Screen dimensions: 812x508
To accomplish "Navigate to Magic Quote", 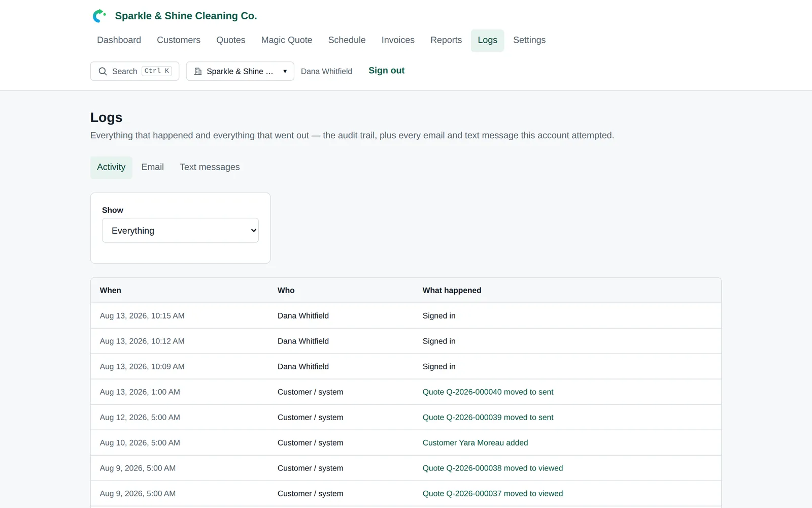I will [x=287, y=40].
